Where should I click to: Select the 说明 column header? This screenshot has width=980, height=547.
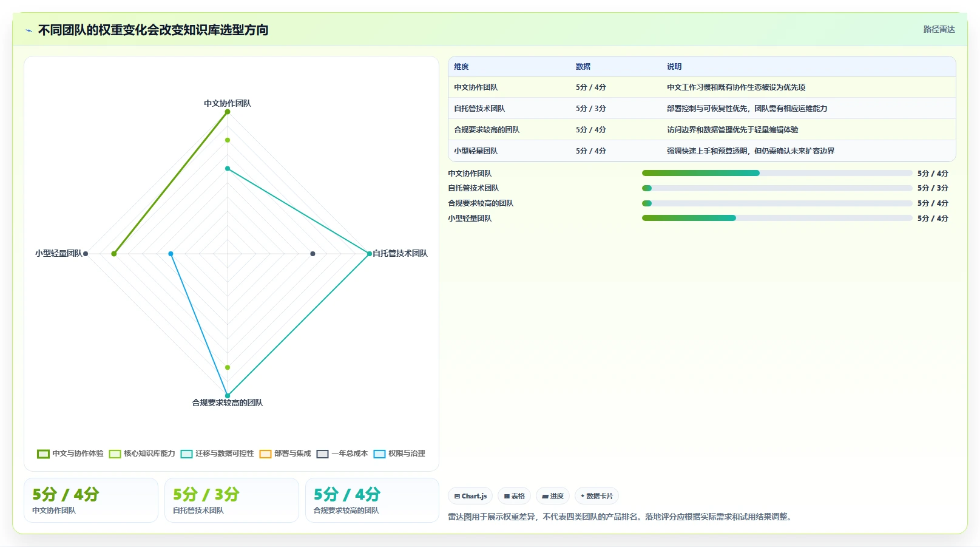[674, 67]
